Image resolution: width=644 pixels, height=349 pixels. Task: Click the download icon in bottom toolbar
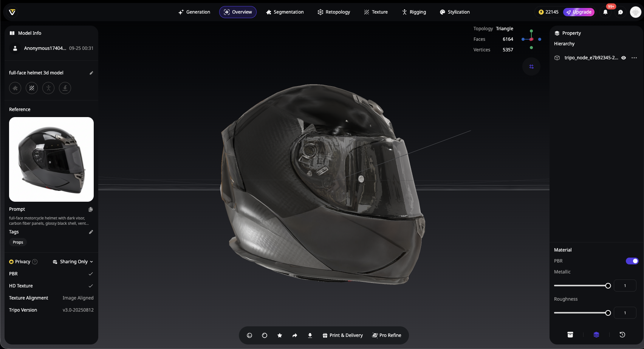pyautogui.click(x=310, y=335)
